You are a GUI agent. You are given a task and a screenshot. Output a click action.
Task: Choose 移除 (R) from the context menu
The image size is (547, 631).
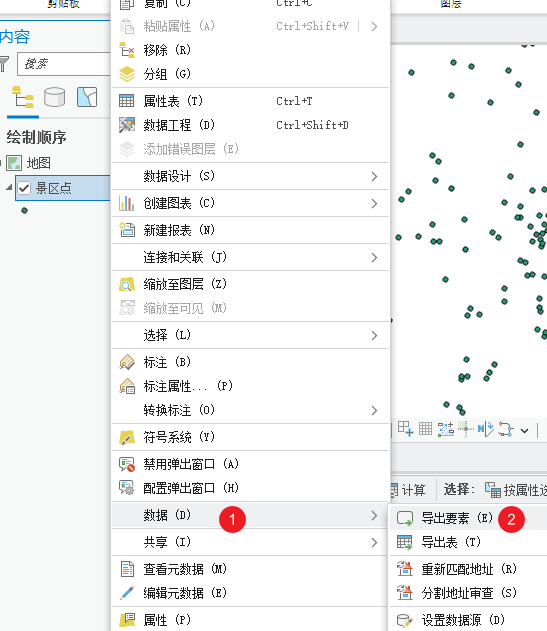tap(250, 50)
